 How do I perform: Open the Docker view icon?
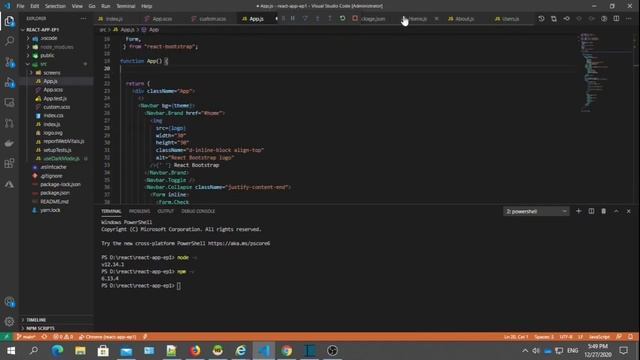click(9, 143)
